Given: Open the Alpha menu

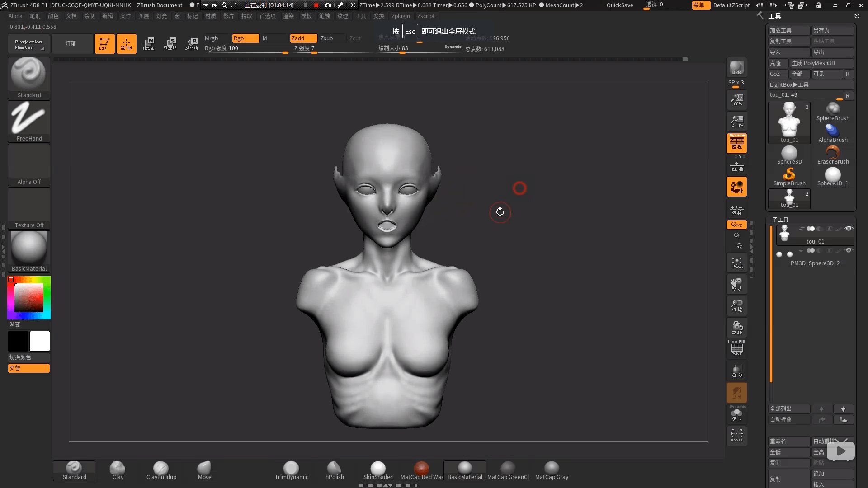Looking at the screenshot, I should click(x=15, y=16).
